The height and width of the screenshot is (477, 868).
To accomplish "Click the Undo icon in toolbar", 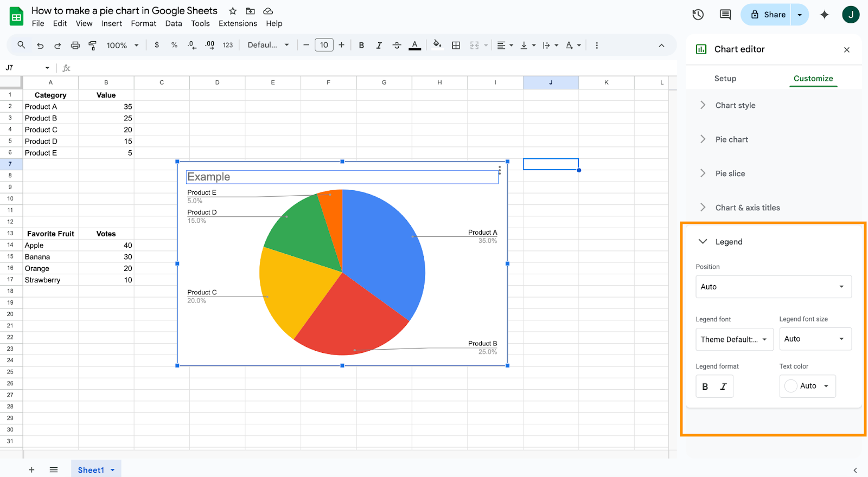I will (40, 46).
